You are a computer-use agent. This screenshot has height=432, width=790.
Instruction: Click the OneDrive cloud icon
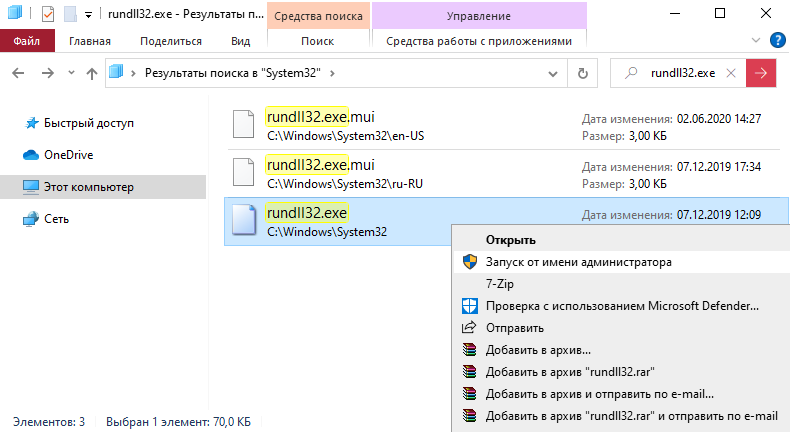pos(31,155)
